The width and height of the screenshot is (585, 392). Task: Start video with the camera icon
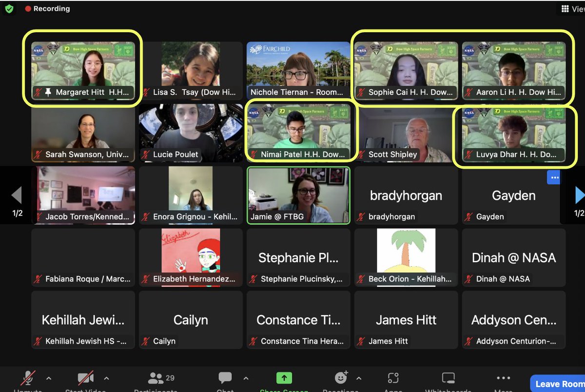[x=85, y=379]
